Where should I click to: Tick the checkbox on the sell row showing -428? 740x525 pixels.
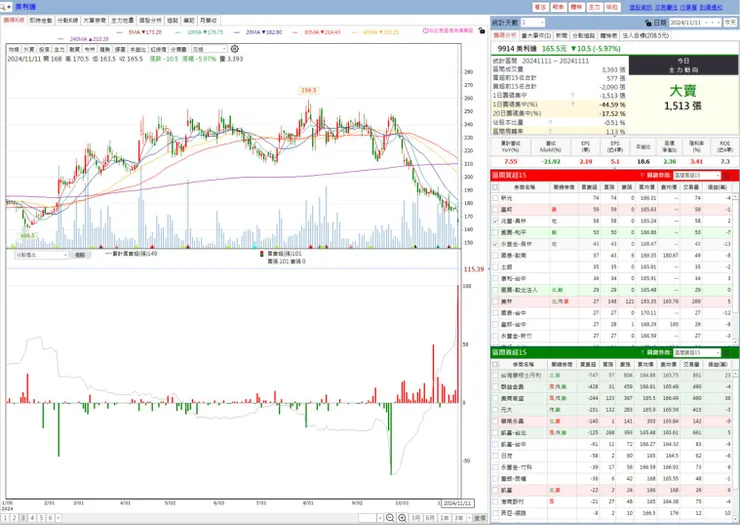(x=495, y=387)
